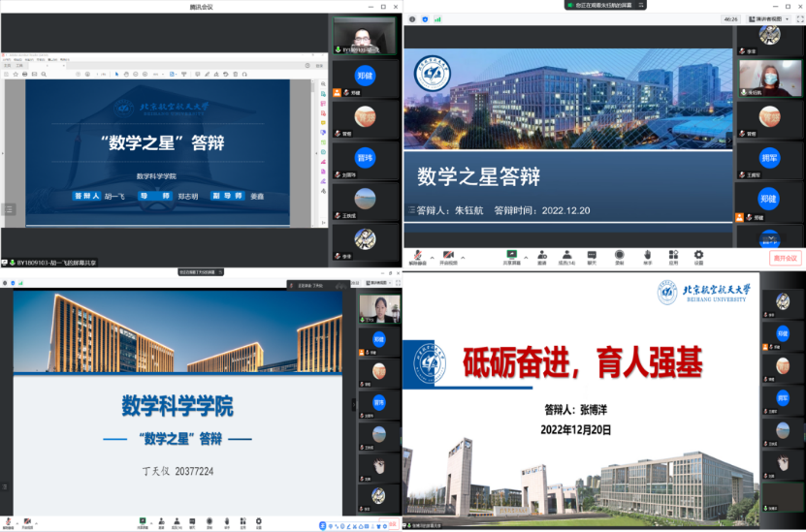Open Invite icon in top-right meeting toolbar

(x=541, y=256)
